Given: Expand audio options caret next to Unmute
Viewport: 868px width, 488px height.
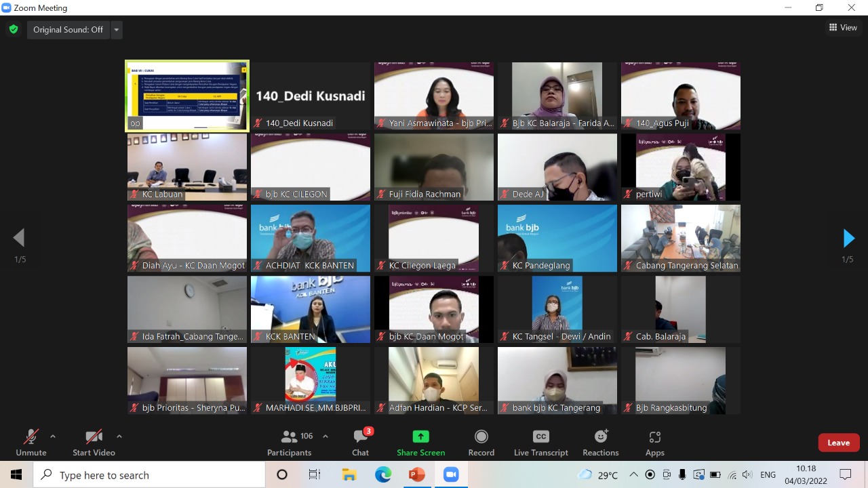Looking at the screenshot, I should click(x=53, y=436).
